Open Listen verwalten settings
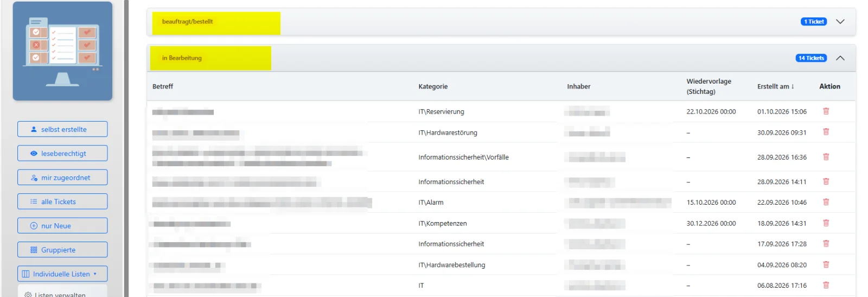Viewport: 868px width, 297px height. coord(55,294)
